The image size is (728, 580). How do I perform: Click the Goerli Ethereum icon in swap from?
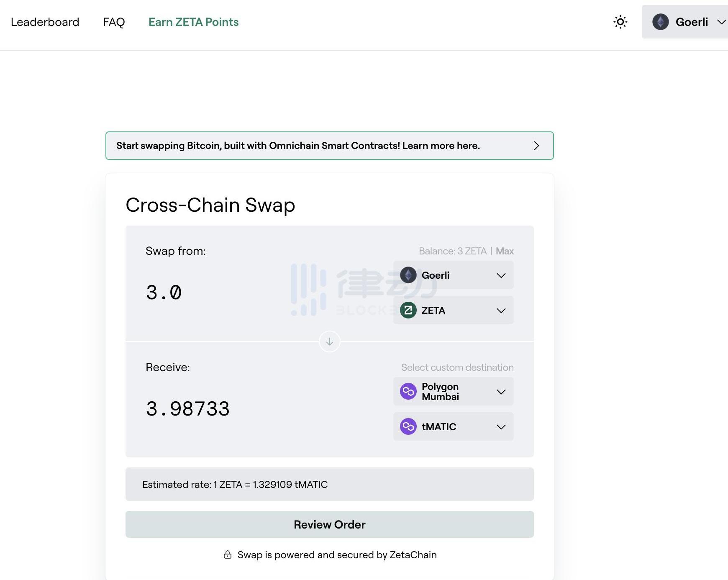click(408, 275)
